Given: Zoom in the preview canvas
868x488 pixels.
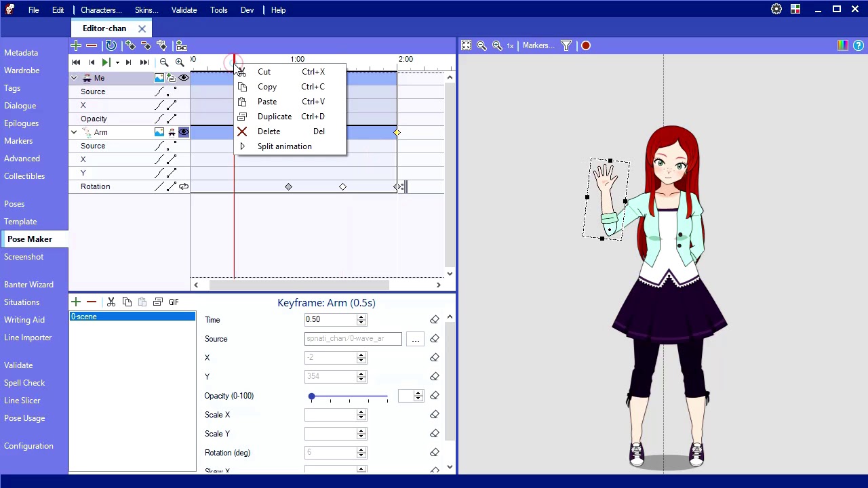Looking at the screenshot, I should coord(497,45).
